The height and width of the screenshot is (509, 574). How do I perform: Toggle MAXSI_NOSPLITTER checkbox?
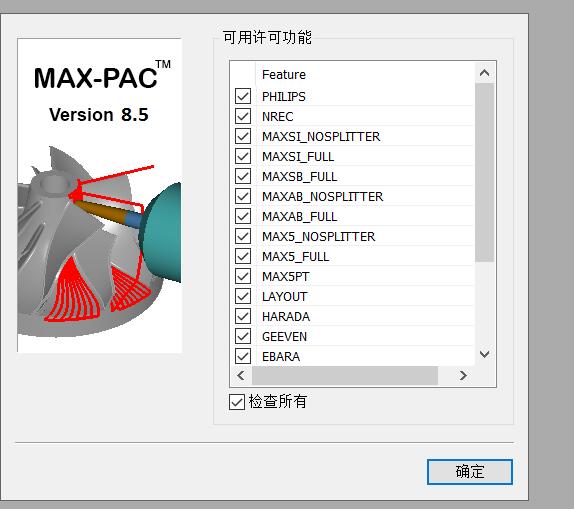(243, 136)
